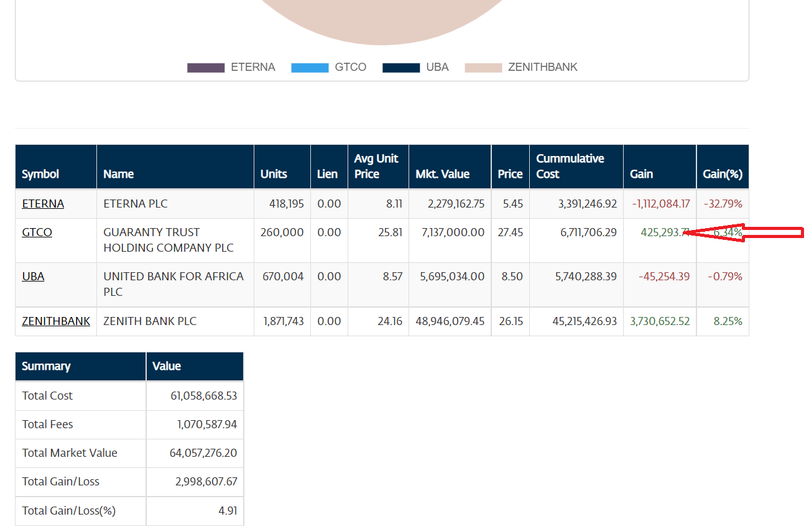Click the Gain column header
The height and width of the screenshot is (532, 809).
point(660,167)
